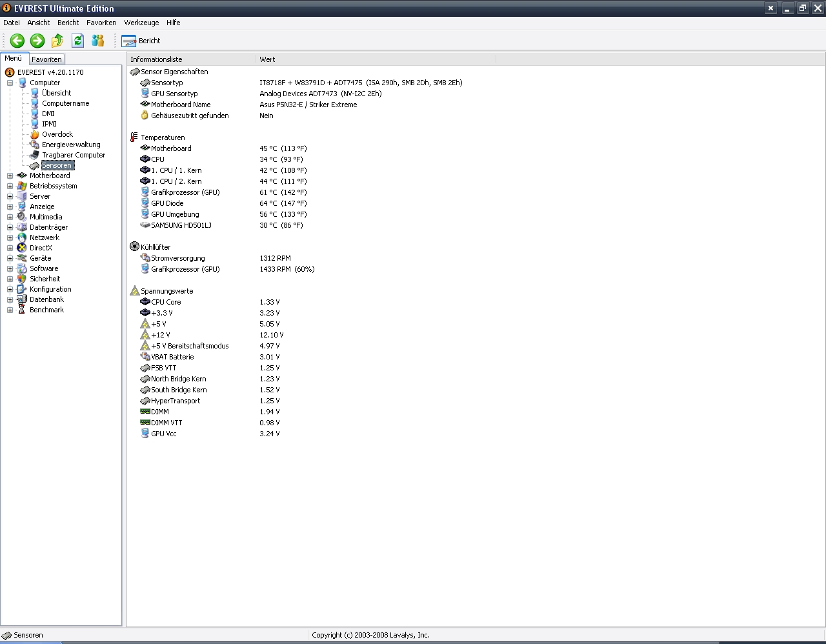Expand the Netzwerk tree node
The height and width of the screenshot is (644, 826).
tap(10, 237)
